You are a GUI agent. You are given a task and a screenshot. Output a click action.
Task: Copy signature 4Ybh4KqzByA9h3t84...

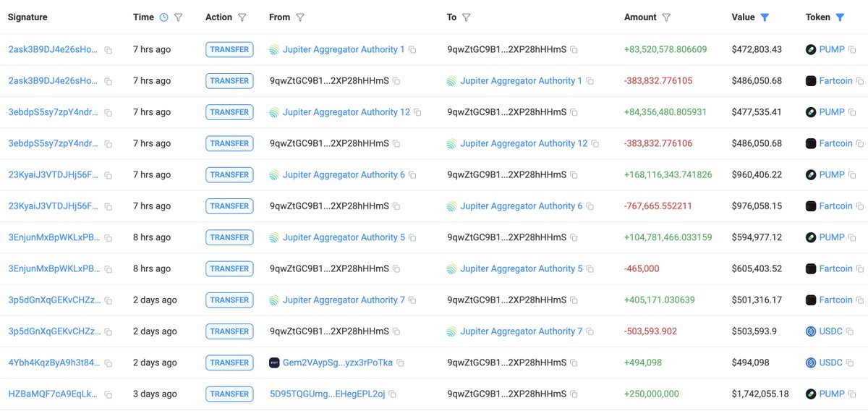108,363
